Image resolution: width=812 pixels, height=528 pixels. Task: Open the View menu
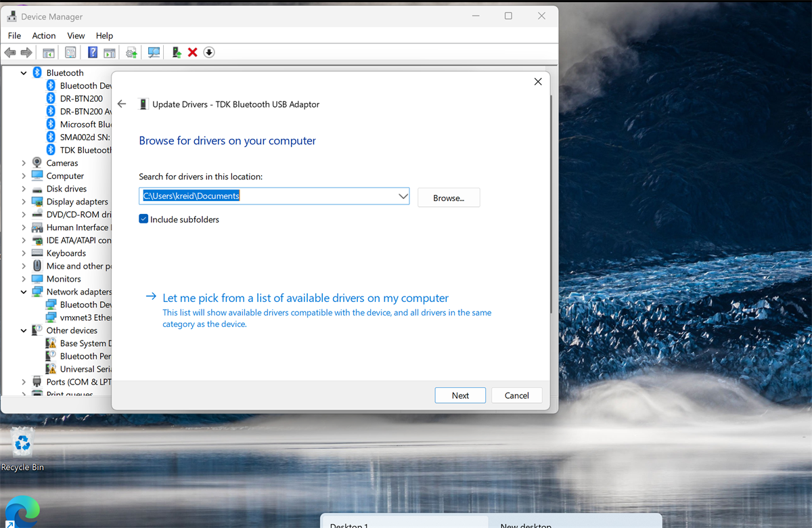(x=76, y=36)
